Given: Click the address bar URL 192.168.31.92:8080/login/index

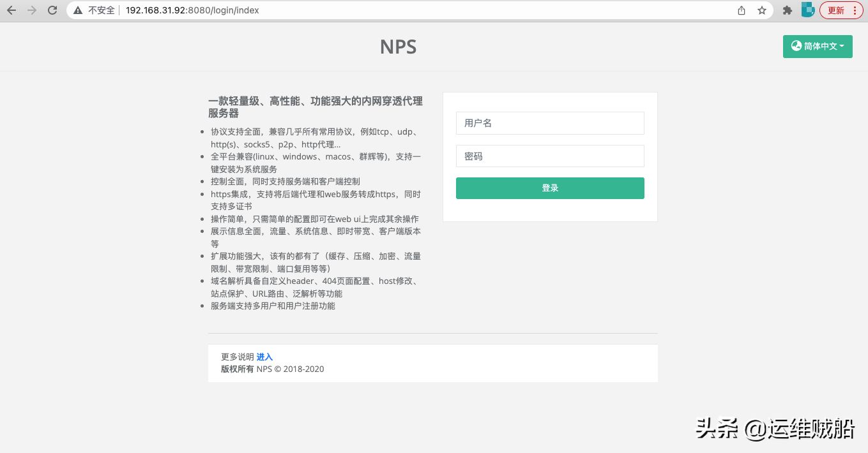Looking at the screenshot, I should pyautogui.click(x=192, y=10).
